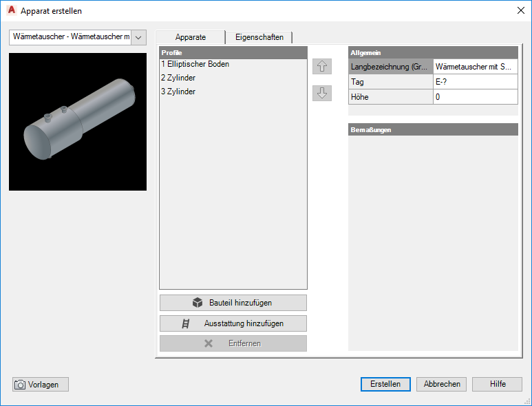The image size is (532, 406).
Task: Click Bauteil hinzufügen button
Action: pos(233,303)
